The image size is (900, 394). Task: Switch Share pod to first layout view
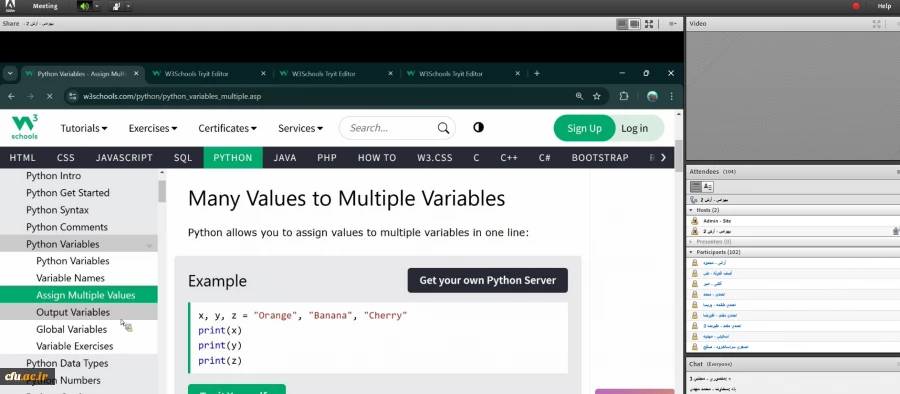[x=622, y=24]
